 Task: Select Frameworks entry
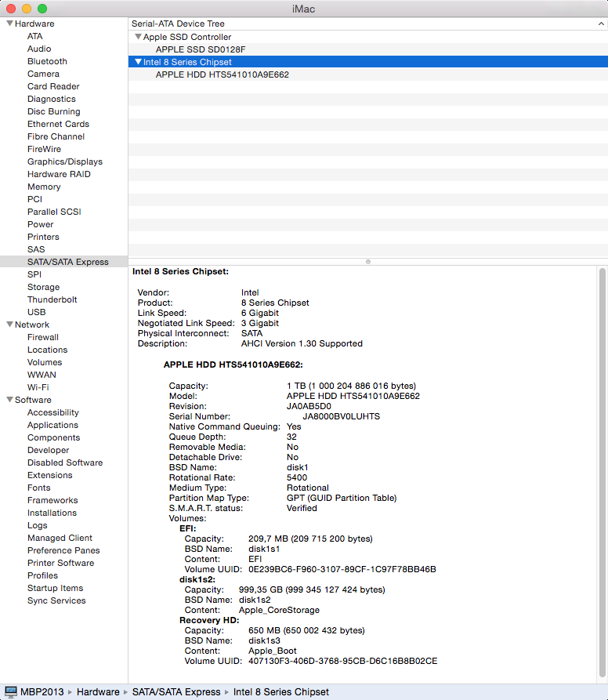click(52, 500)
